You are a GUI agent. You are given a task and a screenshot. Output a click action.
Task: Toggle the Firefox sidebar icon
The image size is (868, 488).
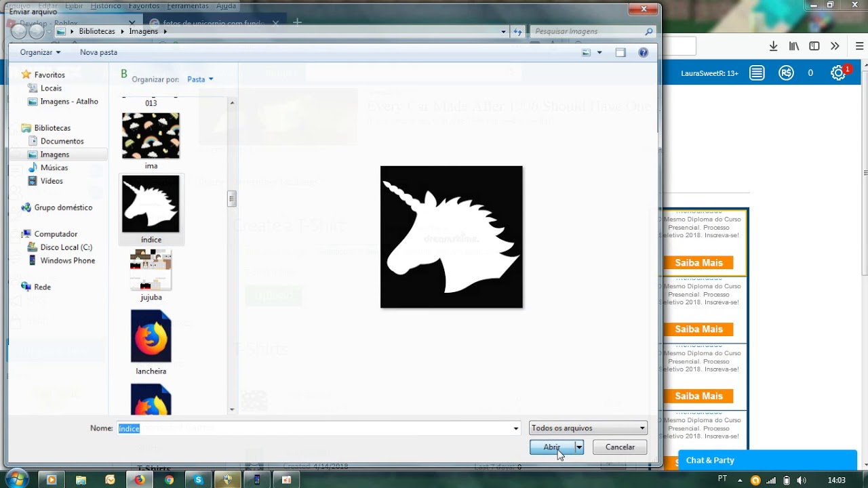click(814, 46)
